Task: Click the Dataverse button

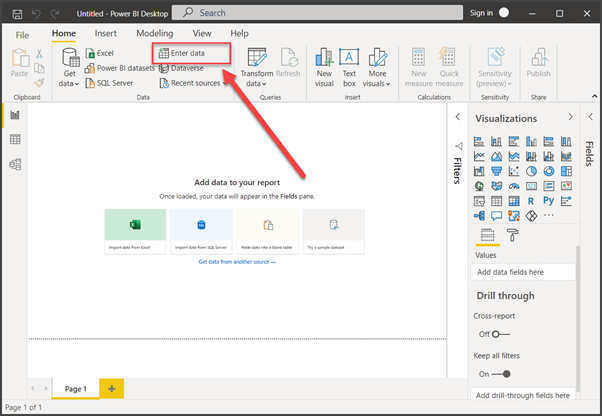Action: coord(181,68)
